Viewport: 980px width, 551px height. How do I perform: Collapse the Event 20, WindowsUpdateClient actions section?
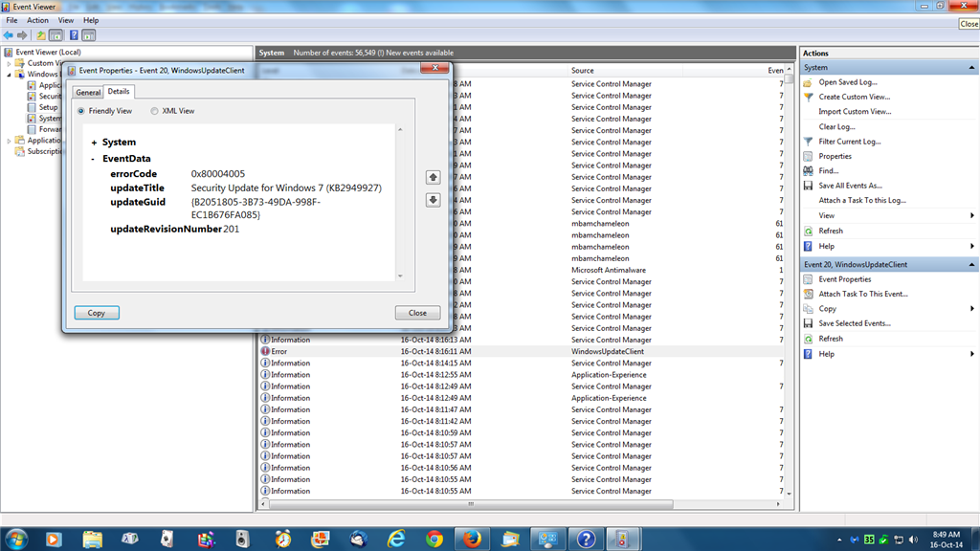971,265
